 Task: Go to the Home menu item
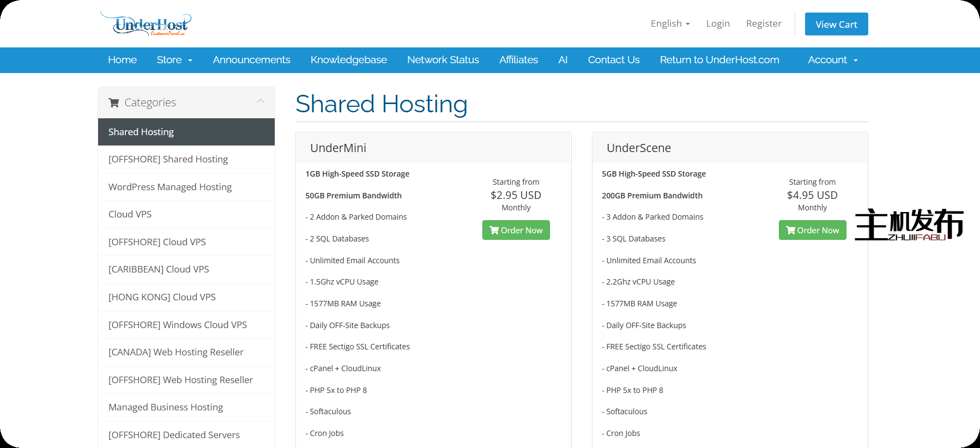pyautogui.click(x=122, y=60)
